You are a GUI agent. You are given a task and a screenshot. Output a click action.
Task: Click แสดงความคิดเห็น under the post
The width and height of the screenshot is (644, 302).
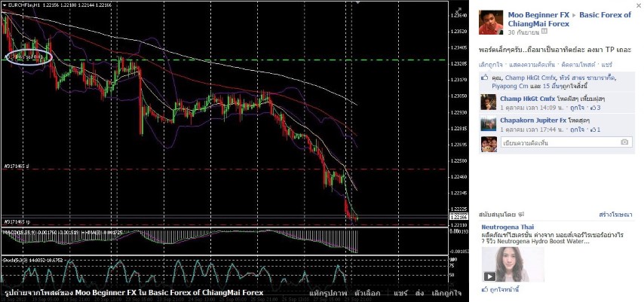tap(532, 65)
